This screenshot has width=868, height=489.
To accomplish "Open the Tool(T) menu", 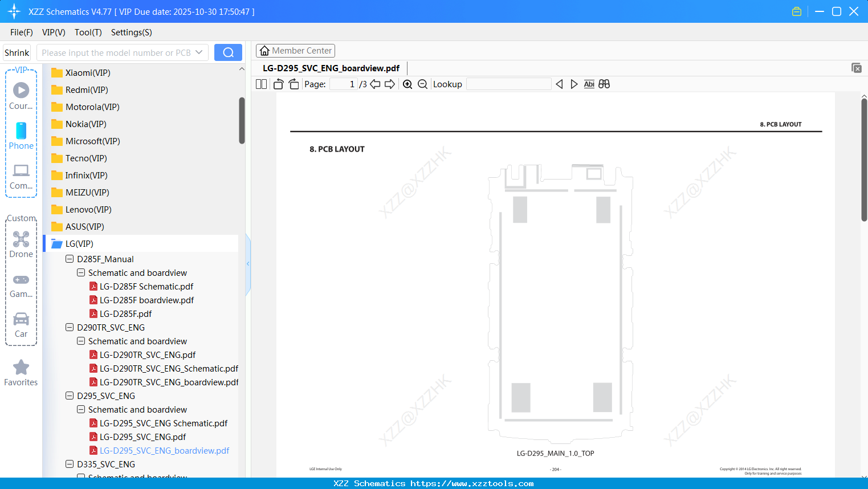I will click(88, 32).
